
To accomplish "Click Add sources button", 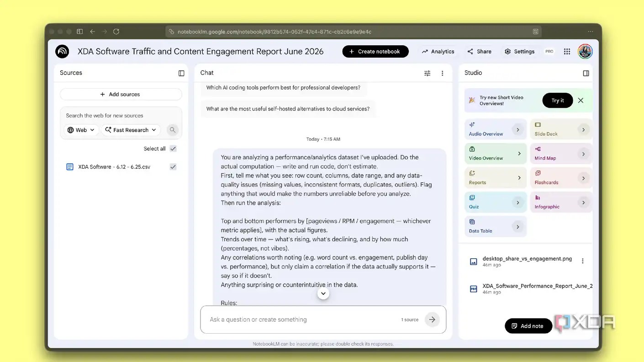I will pos(121,94).
